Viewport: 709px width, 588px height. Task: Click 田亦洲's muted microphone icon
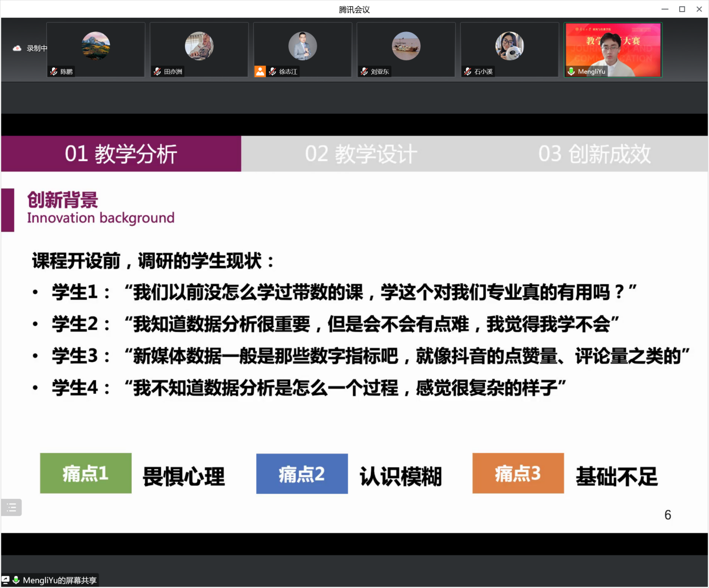click(x=157, y=71)
